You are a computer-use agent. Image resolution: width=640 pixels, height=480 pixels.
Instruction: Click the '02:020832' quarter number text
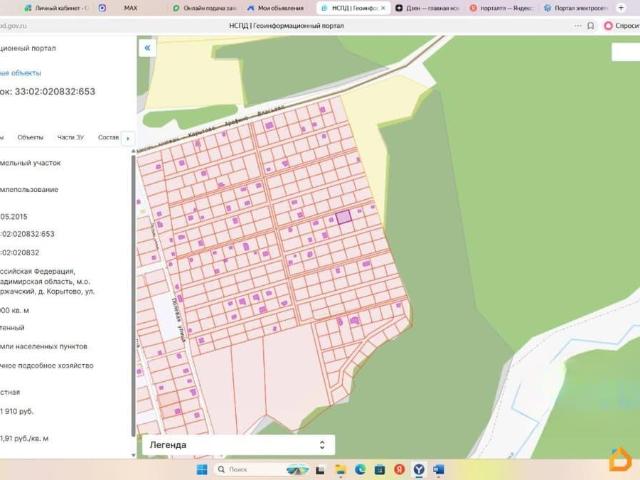[x=20, y=253]
